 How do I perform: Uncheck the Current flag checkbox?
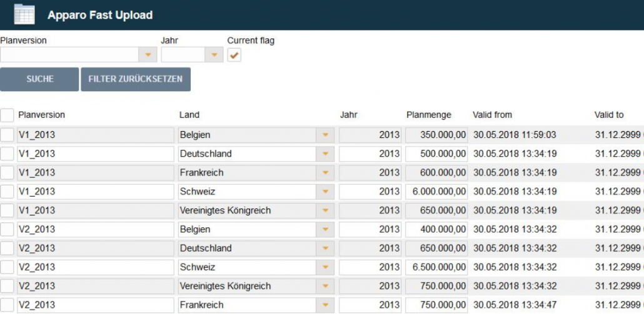point(234,56)
